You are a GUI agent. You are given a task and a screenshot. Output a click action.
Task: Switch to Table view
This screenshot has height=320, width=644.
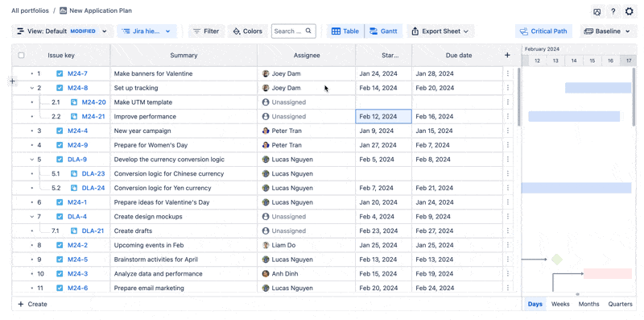[x=345, y=31]
